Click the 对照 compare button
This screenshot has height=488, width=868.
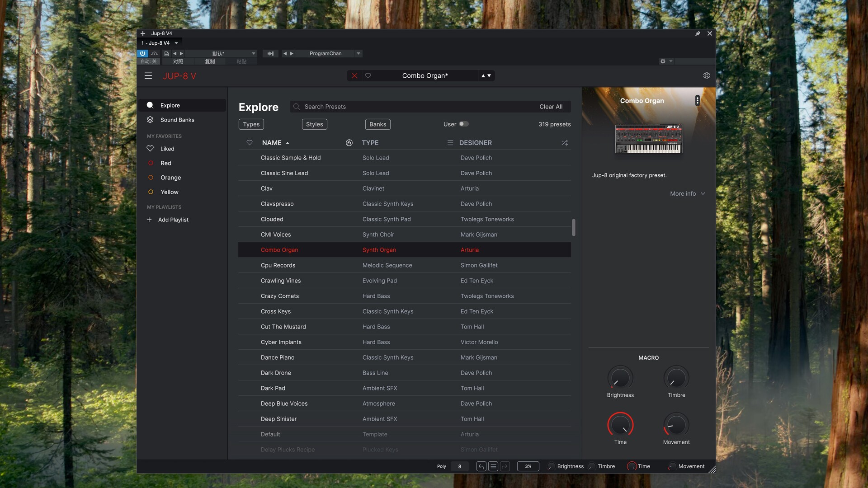click(178, 61)
